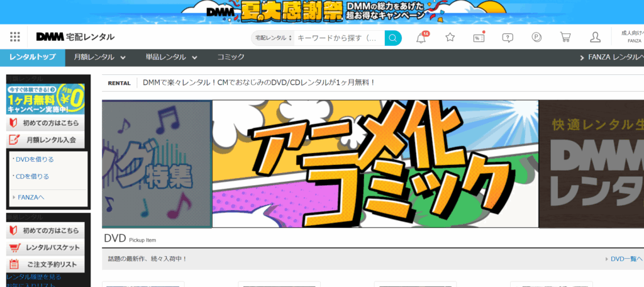Open account user profile icon
Image resolution: width=644 pixels, height=287 pixels.
(595, 37)
